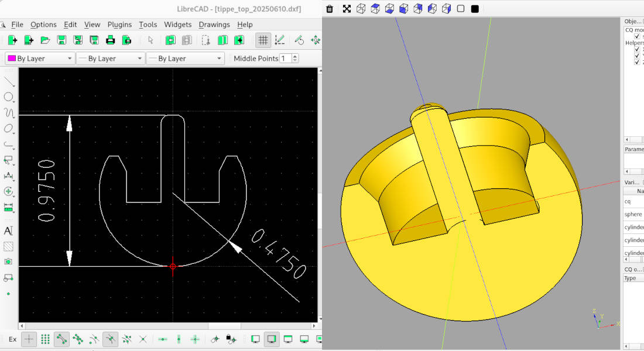Screen dimensions: 644x351
Task: Open the Dimension tools in left toolbar
Action: 9,175
